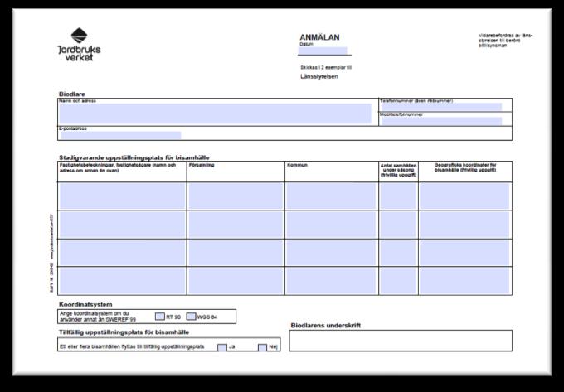The width and height of the screenshot is (564, 392).
Task: Click the Länsstyrelsen text
Action: [319, 76]
